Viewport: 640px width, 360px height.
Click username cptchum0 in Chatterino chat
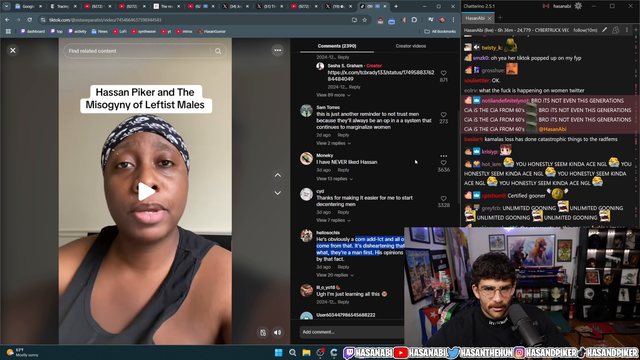pyautogui.click(x=493, y=196)
